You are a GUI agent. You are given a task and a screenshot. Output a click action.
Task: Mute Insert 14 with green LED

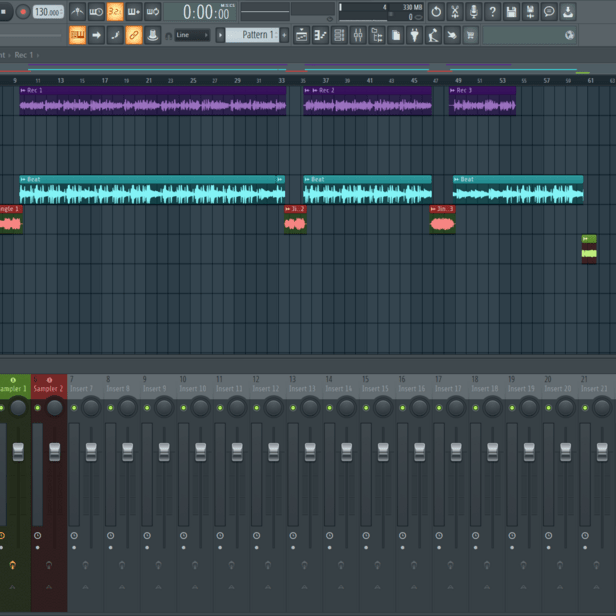(x=330, y=408)
